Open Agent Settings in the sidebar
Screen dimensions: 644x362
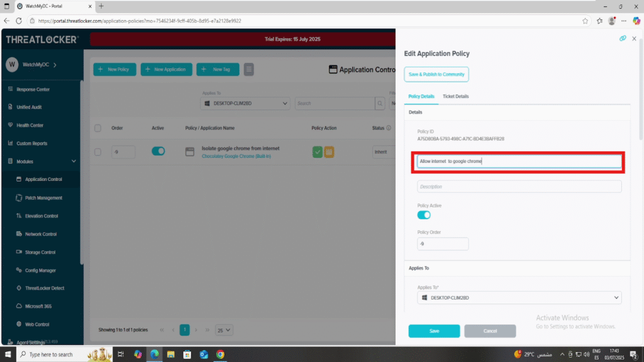tap(30, 343)
